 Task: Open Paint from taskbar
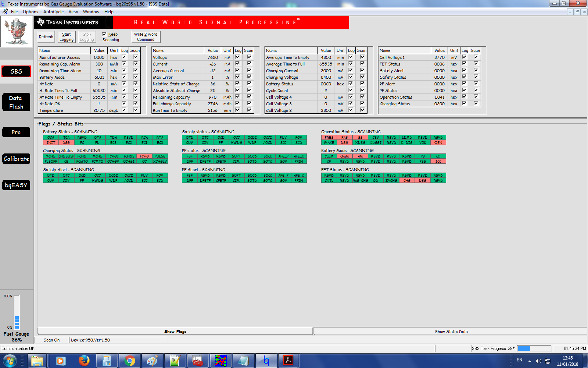[x=152, y=361]
